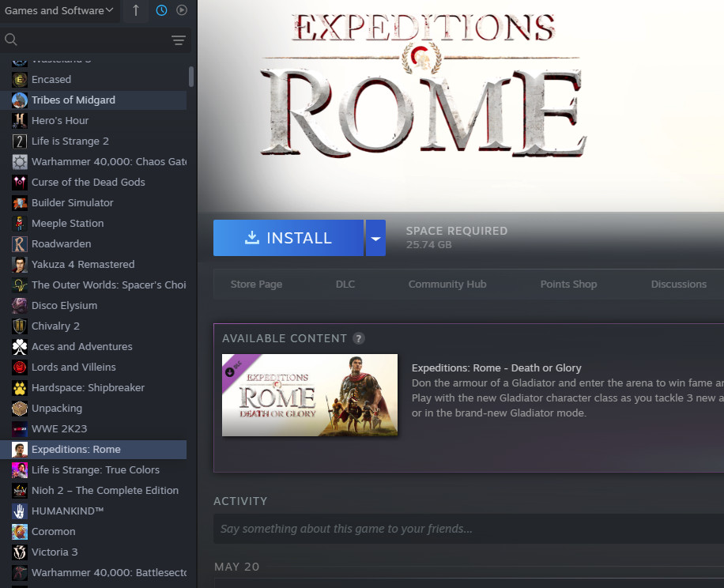The image size is (724, 588).
Task: Open Victoria 3 title in the list
Action: tap(55, 552)
